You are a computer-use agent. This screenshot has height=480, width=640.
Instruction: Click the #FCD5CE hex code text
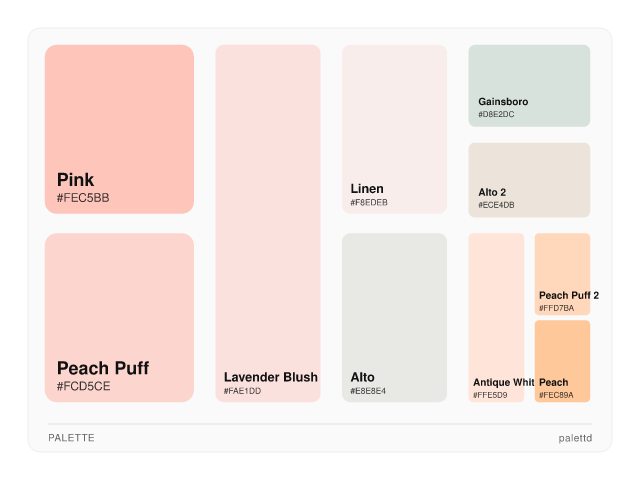pyautogui.click(x=83, y=386)
